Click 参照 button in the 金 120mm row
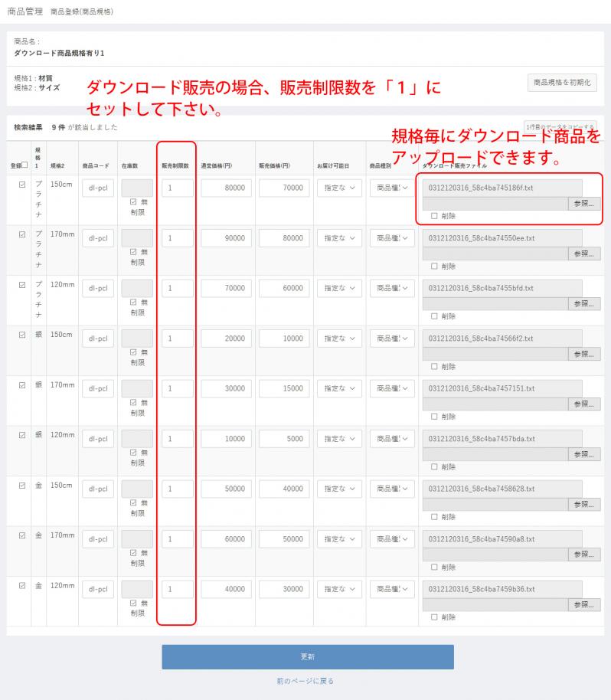 pos(584,604)
